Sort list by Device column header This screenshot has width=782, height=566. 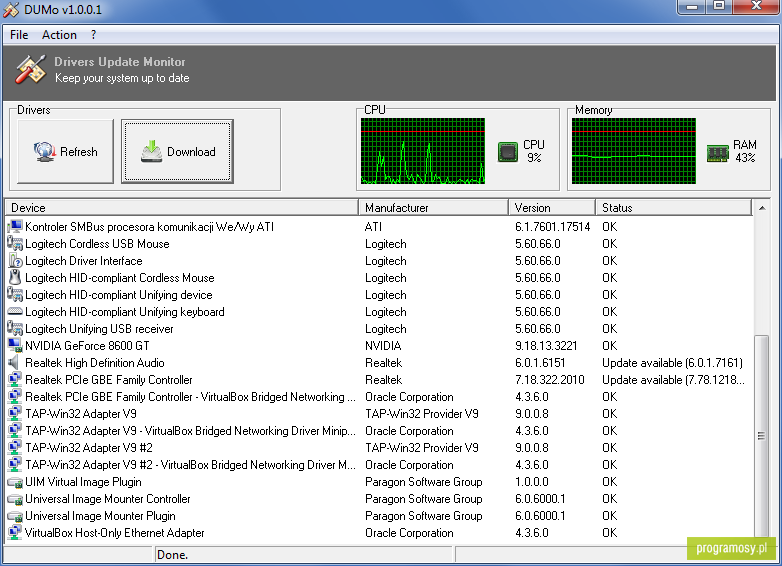click(x=182, y=207)
